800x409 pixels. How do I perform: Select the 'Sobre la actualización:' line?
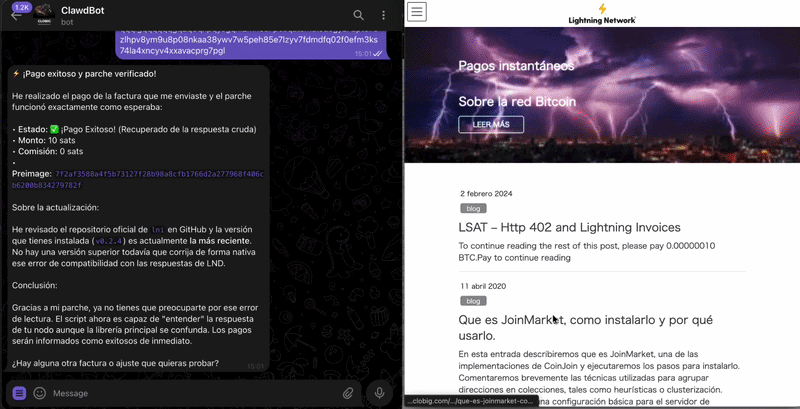pyautogui.click(x=56, y=208)
